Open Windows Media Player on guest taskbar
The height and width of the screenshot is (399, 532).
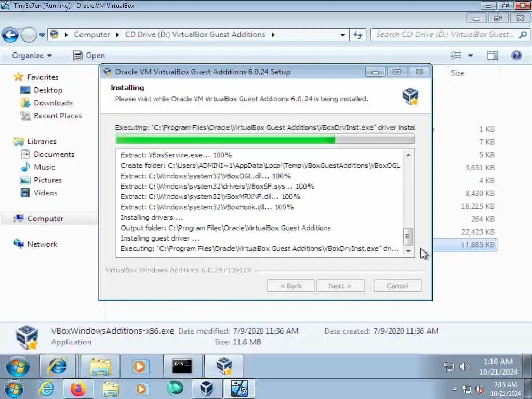140,366
